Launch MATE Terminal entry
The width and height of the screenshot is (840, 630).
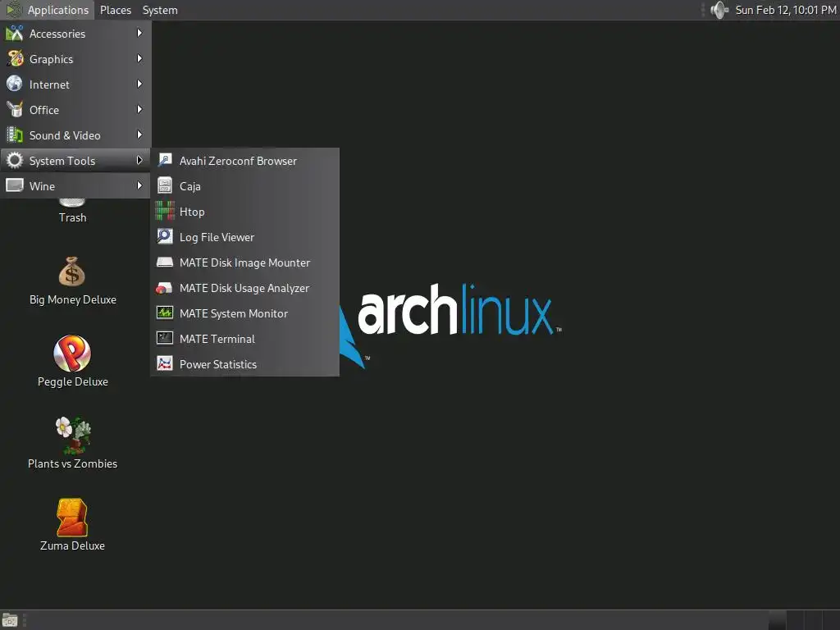[244, 339]
